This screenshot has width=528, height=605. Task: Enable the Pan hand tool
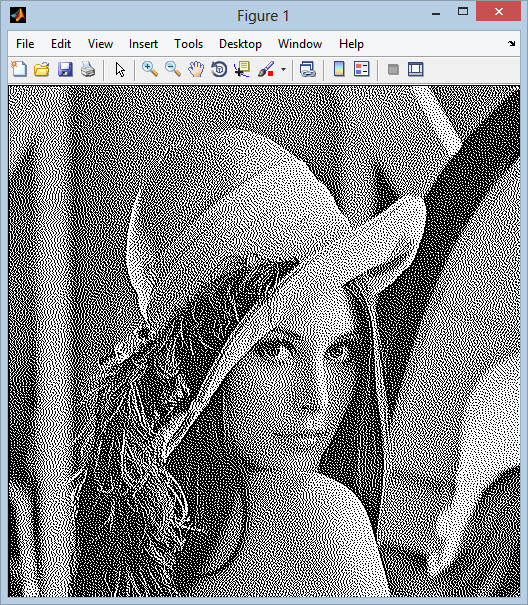pyautogui.click(x=196, y=69)
